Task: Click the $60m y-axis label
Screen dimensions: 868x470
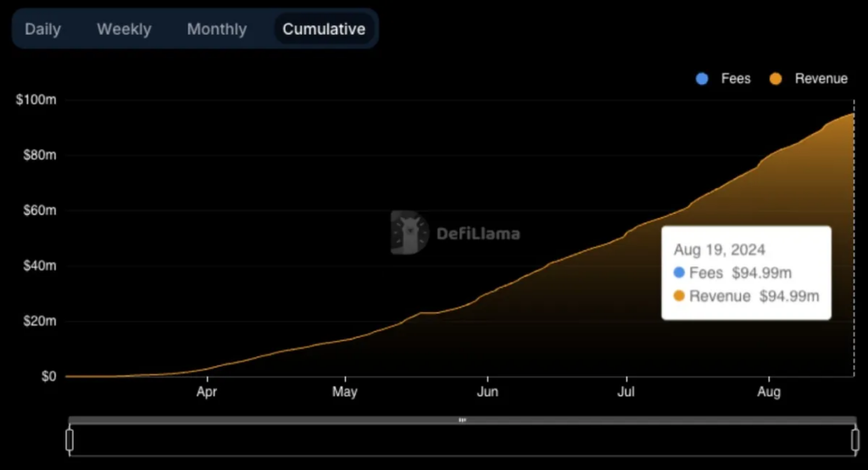Action: coord(39,210)
